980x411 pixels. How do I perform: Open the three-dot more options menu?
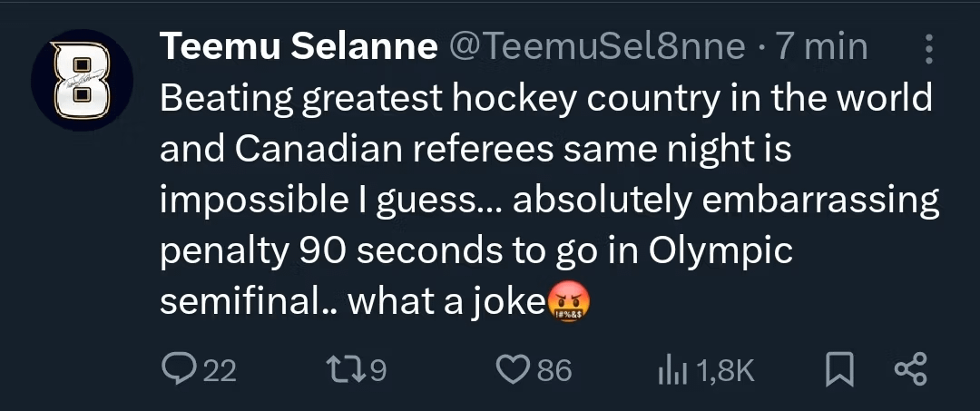point(928,49)
